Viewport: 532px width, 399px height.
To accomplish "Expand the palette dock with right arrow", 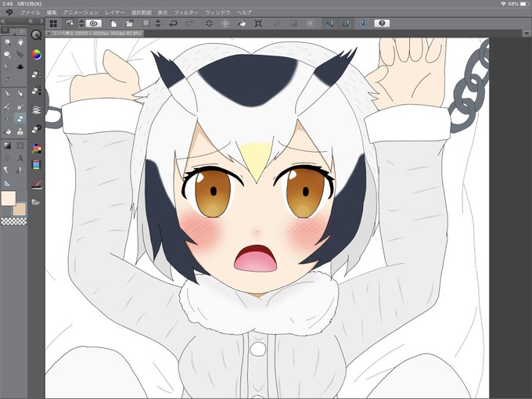I will pyautogui.click(x=41, y=21).
